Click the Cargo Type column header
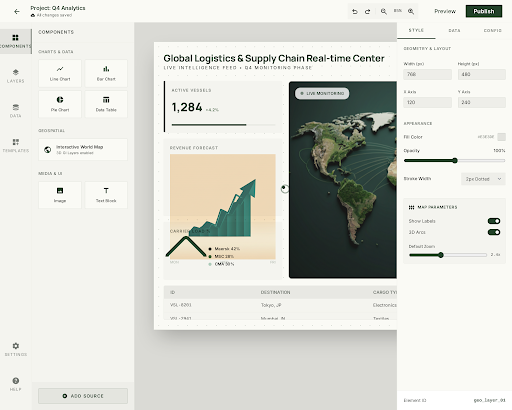The width and height of the screenshot is (512, 410). tap(385, 292)
